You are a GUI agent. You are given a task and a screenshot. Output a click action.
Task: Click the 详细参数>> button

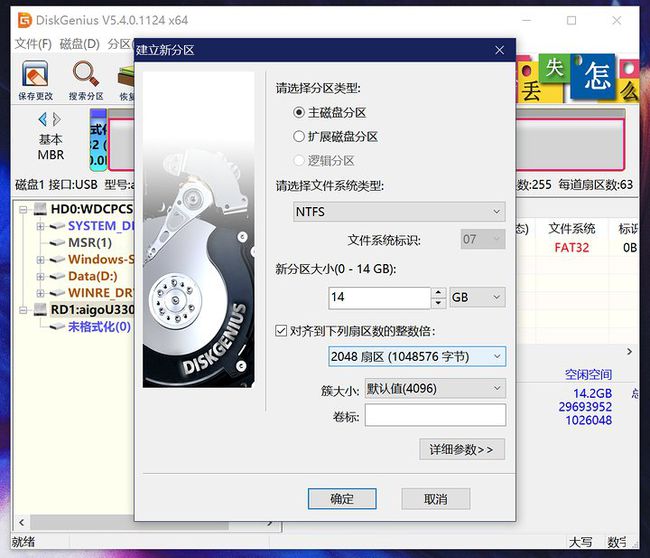pyautogui.click(x=462, y=449)
